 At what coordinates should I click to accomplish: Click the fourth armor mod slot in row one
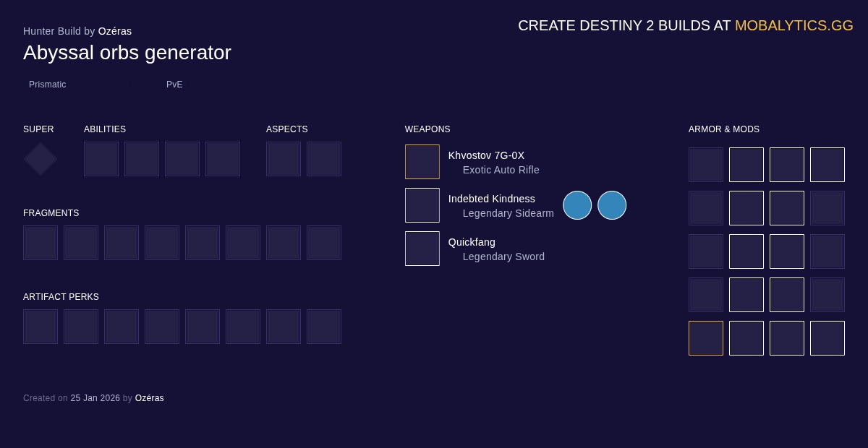point(827,164)
